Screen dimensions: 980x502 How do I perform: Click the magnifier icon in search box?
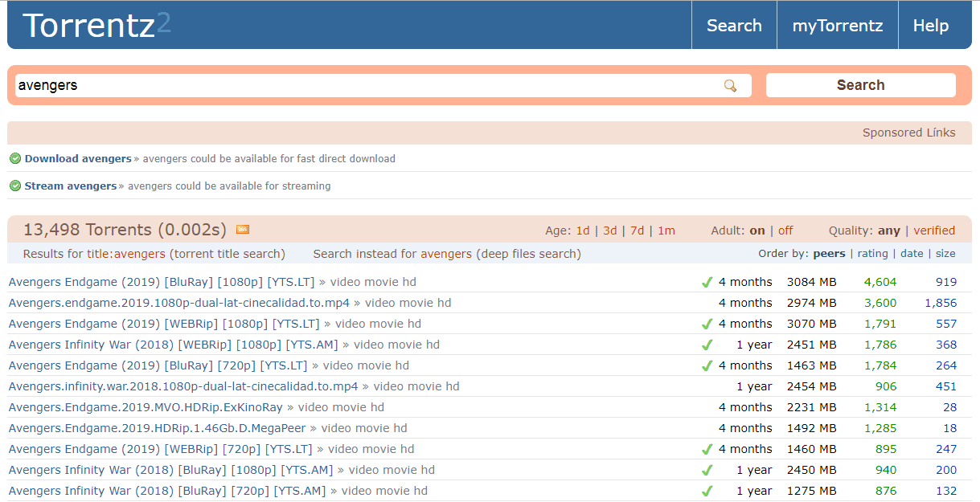[x=730, y=86]
